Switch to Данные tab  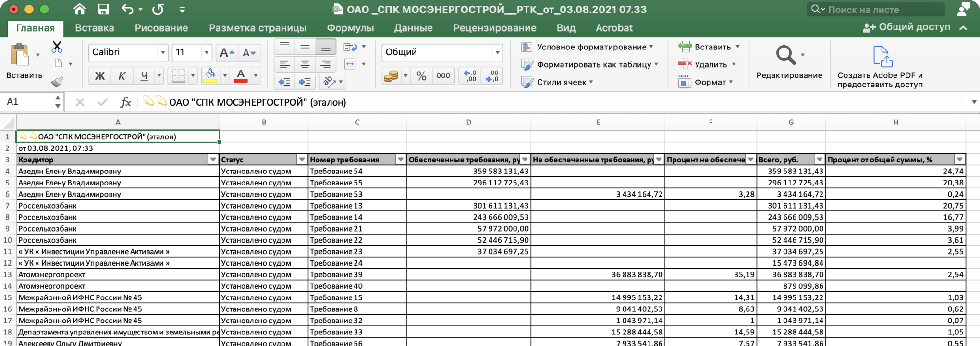(413, 28)
